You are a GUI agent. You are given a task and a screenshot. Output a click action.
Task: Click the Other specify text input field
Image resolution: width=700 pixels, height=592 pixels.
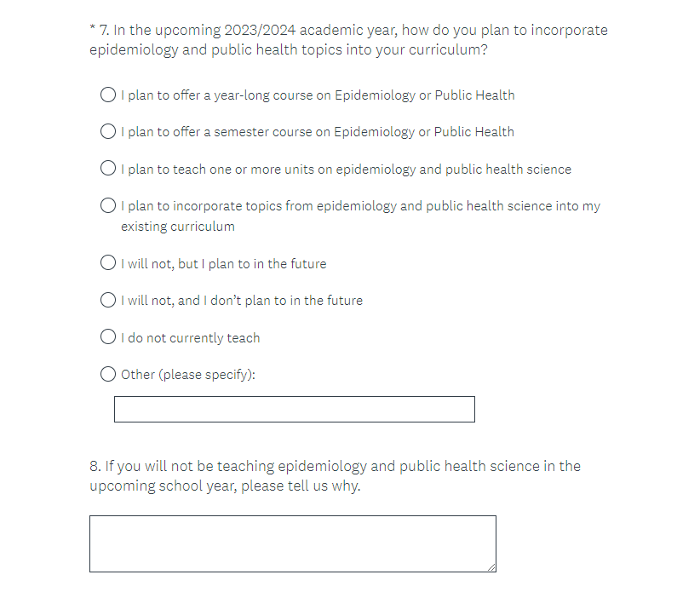[x=294, y=410]
